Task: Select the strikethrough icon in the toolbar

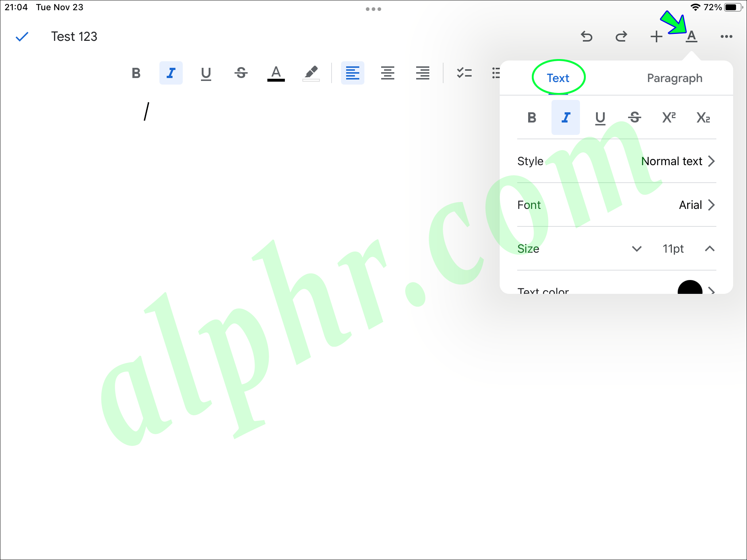Action: pos(241,73)
